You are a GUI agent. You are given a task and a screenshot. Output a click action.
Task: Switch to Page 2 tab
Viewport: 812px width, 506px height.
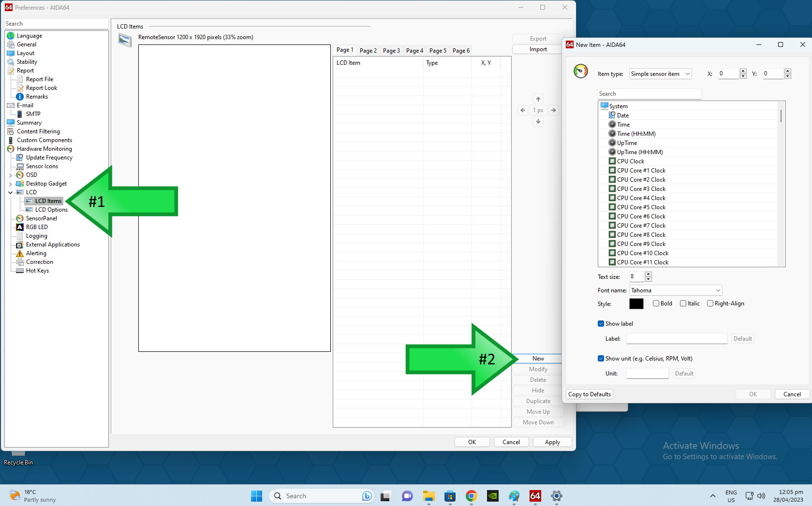click(x=368, y=51)
